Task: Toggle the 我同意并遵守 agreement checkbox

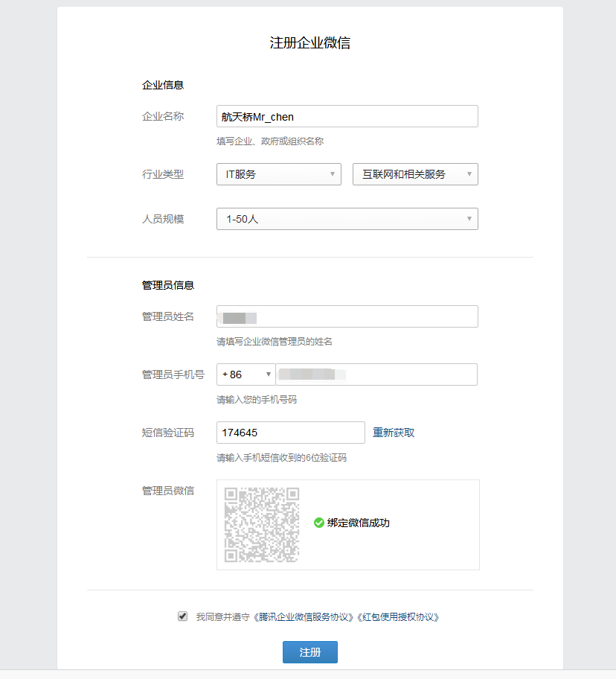Action: (x=182, y=616)
